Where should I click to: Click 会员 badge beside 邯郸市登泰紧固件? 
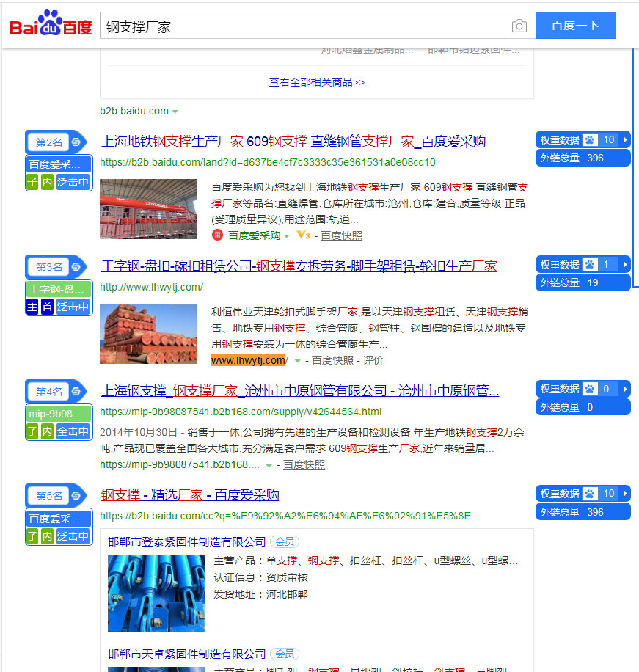point(285,541)
